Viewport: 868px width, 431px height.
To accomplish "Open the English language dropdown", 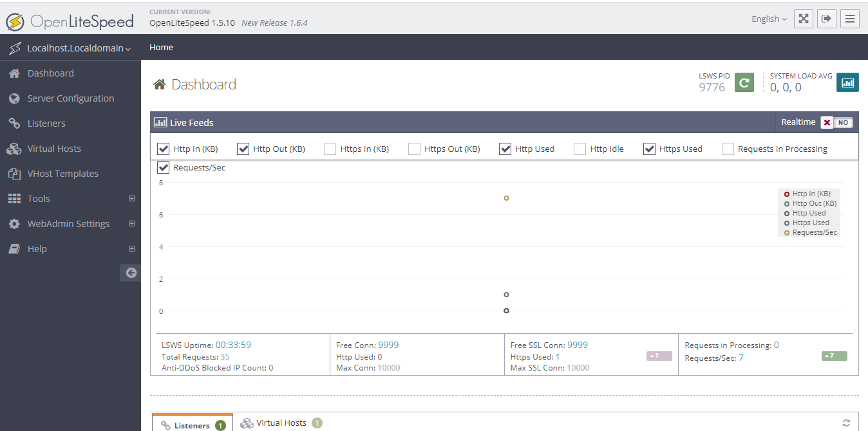I will click(x=769, y=19).
